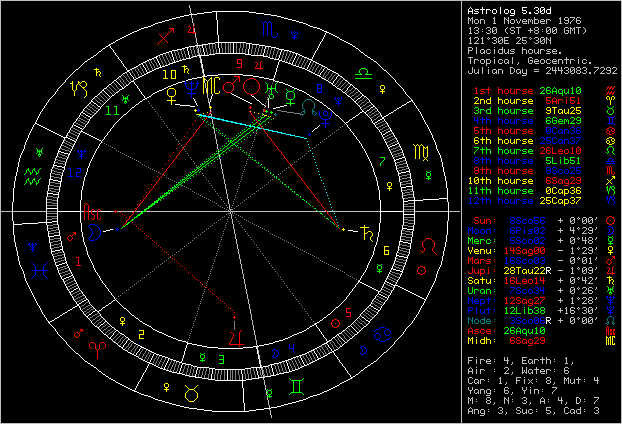Screen dimensions: 622x424
Task: Click the red Leo glyph in the zodiac ring
Action: point(428,247)
